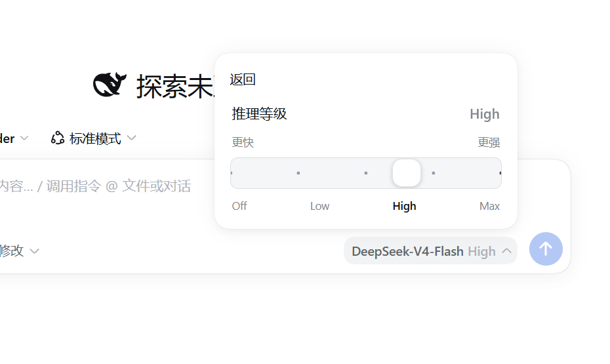
Task: Set reasoning level to Off
Action: (x=239, y=206)
